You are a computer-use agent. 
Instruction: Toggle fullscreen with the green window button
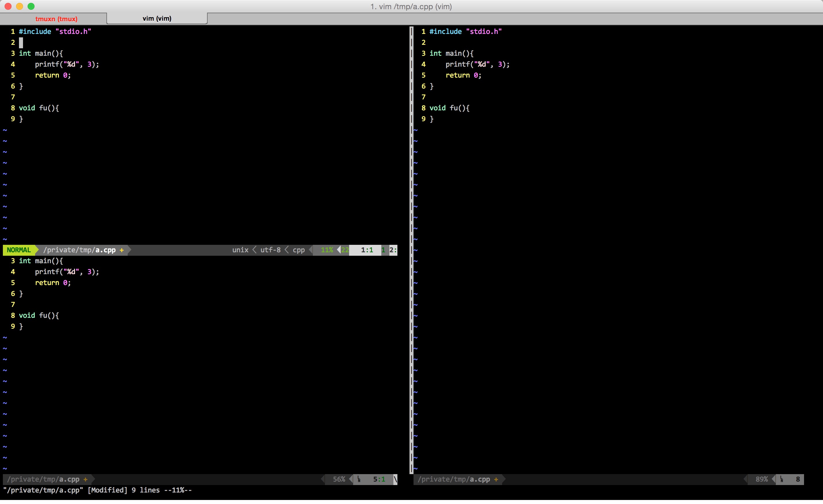pos(31,6)
